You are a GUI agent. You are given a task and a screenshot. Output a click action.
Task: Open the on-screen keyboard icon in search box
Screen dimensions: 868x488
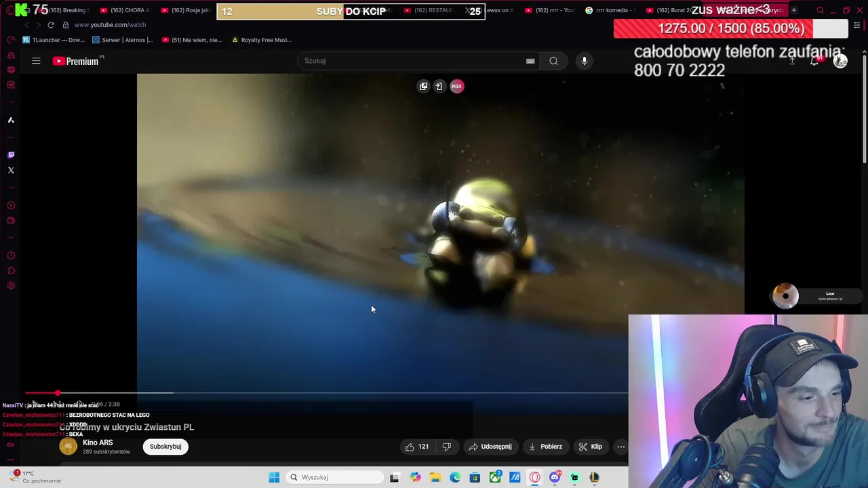530,61
